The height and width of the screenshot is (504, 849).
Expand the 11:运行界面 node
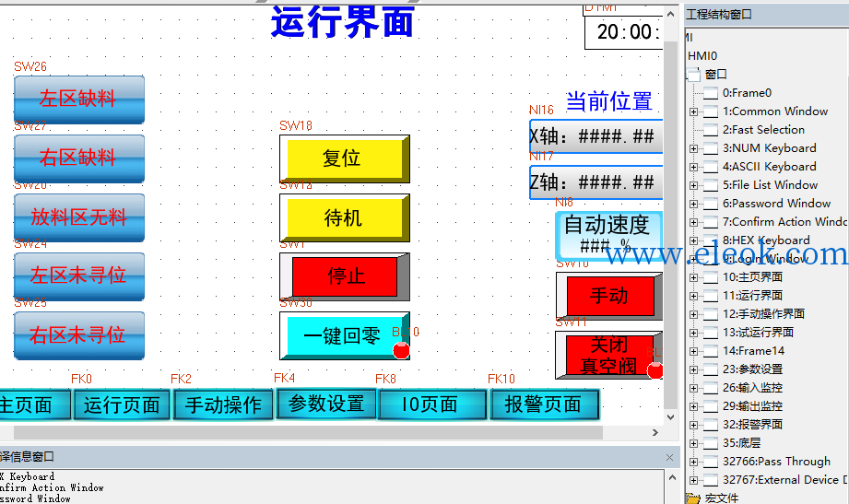[693, 296]
